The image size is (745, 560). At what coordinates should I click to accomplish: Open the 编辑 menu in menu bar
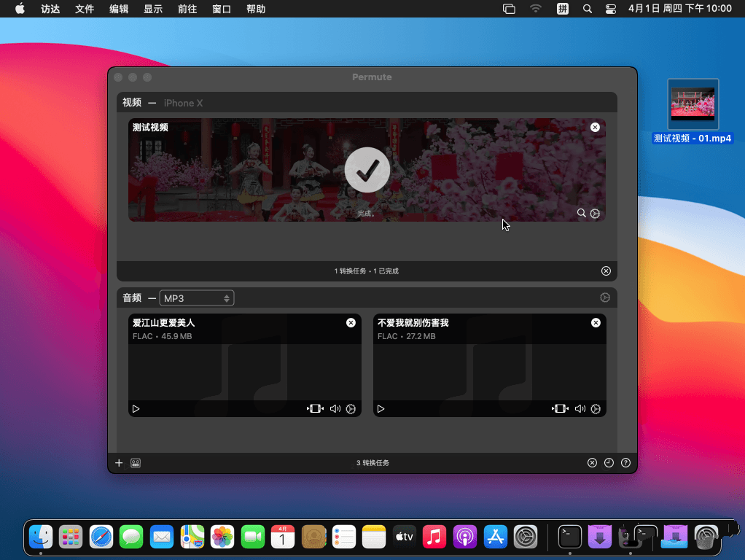(119, 9)
